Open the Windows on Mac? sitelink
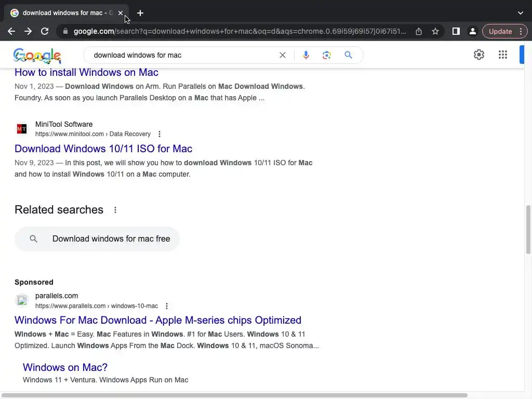This screenshot has width=532, height=399. tap(65, 367)
